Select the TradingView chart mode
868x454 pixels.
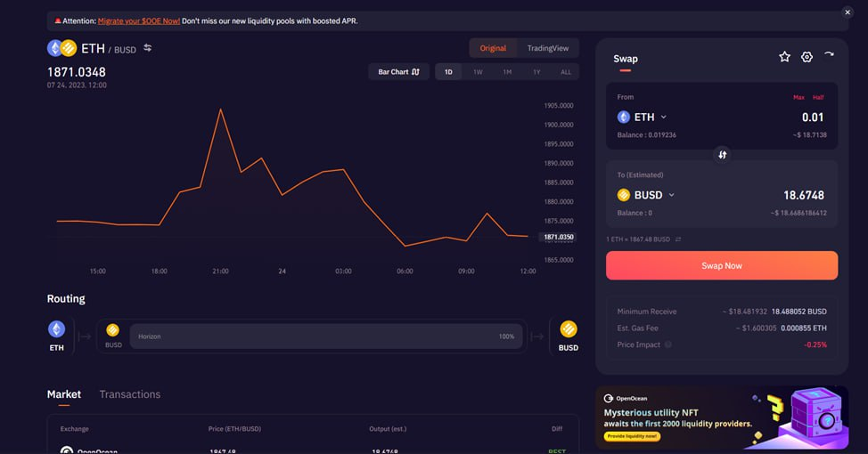point(547,48)
